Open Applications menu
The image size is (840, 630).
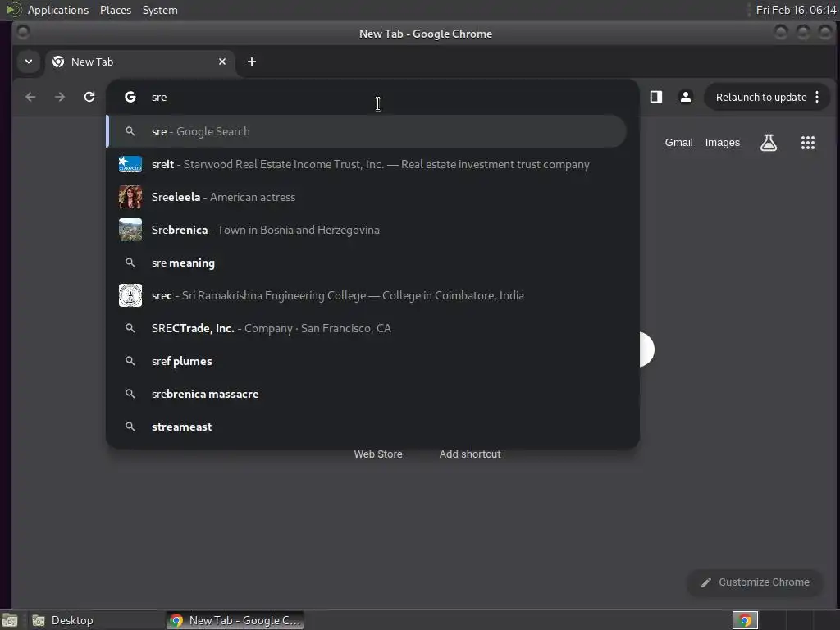pos(58,10)
